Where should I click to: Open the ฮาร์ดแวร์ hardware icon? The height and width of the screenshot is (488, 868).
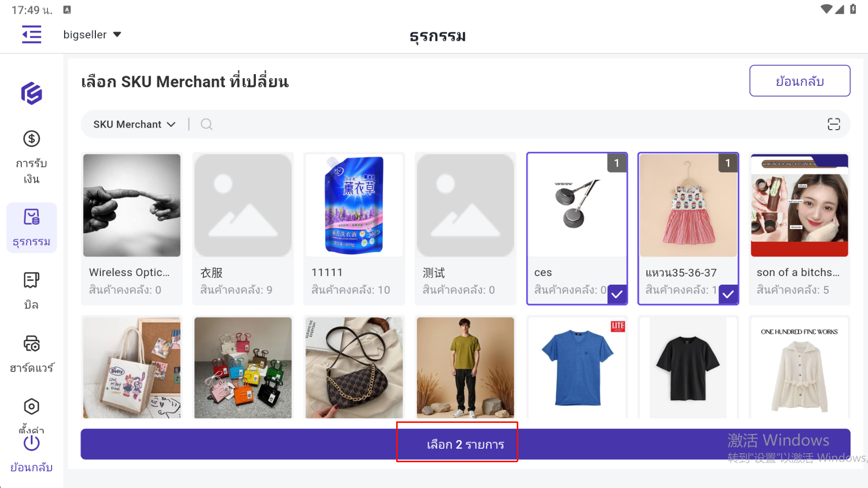tap(31, 344)
